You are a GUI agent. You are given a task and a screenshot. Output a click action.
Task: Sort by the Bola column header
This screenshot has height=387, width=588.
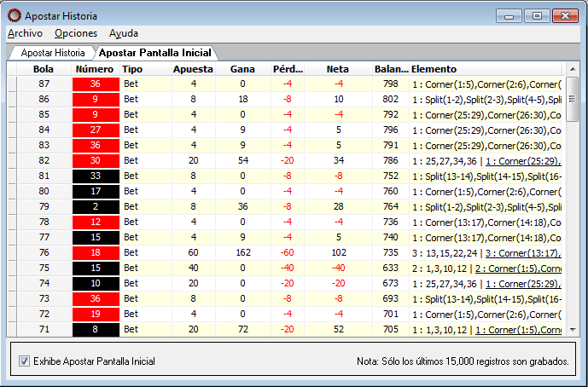(44, 69)
